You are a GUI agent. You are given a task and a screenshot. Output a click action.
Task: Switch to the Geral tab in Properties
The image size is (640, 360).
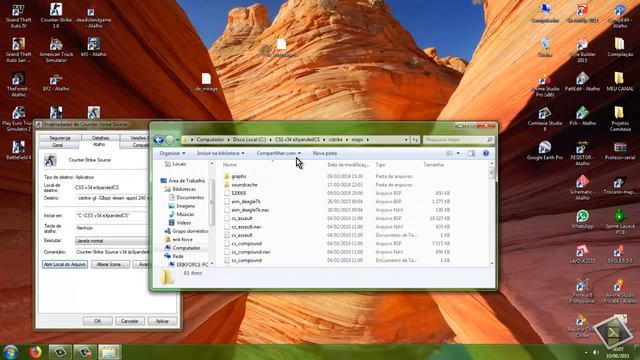[58, 145]
